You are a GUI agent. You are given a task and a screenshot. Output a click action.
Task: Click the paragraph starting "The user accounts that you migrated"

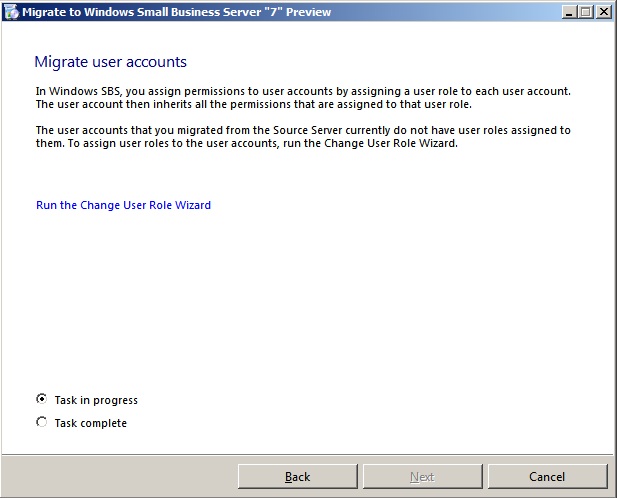pyautogui.click(x=302, y=137)
